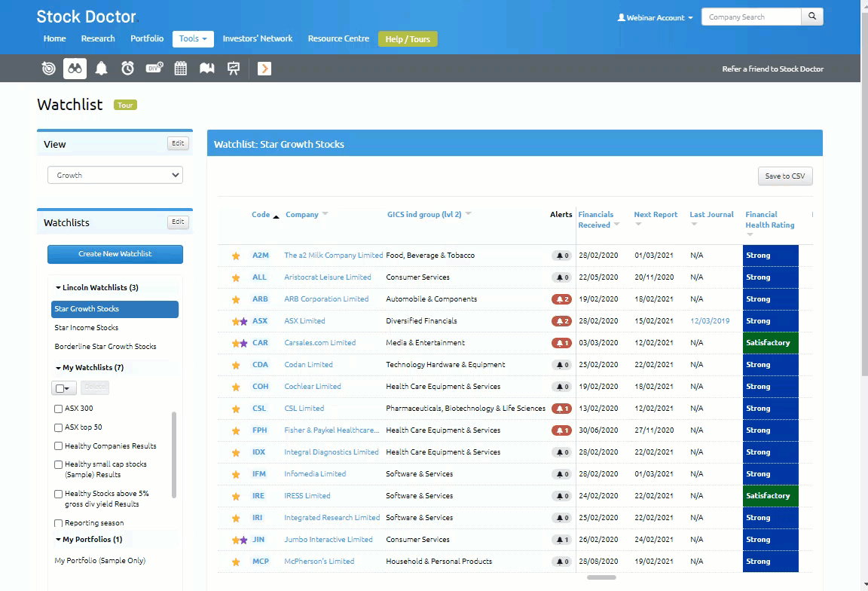Open Refer a Friend to Stock Doctor link
The width and height of the screenshot is (868, 591).
point(772,69)
